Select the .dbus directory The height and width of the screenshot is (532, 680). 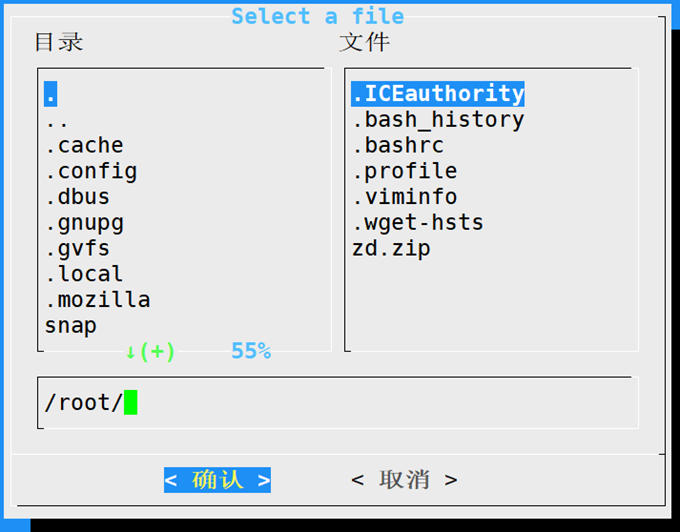tap(77, 197)
